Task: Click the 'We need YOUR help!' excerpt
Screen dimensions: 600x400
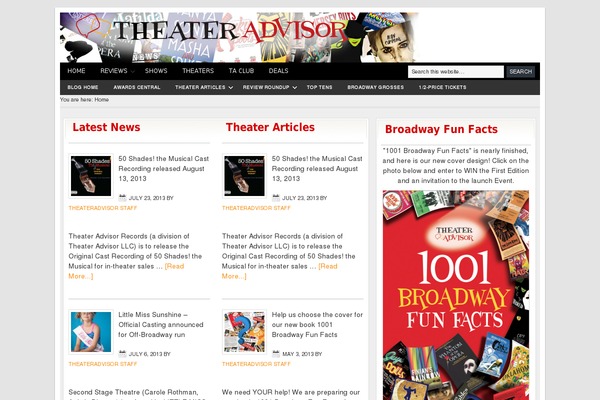Action: 291,394
